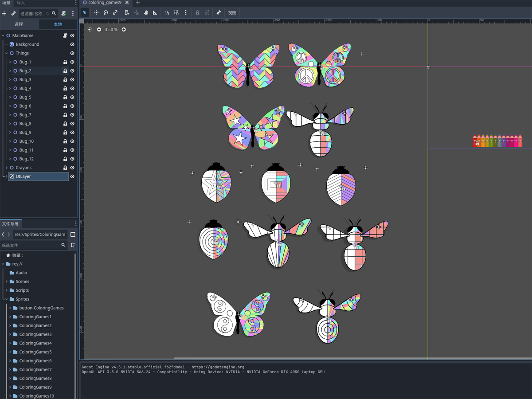Screen dimensions: 532x399
Task: Click the add node plus icon
Action: [4, 14]
